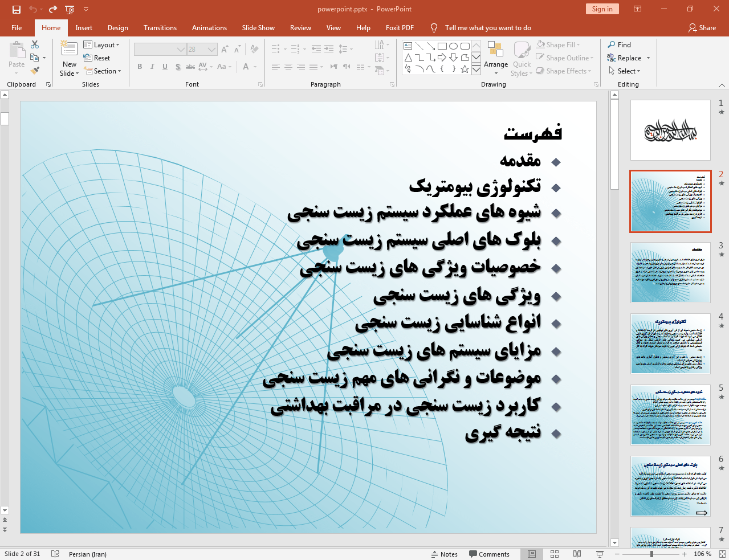Toggle Underline formatting button
Screen dimensions: 729x560
click(165, 67)
